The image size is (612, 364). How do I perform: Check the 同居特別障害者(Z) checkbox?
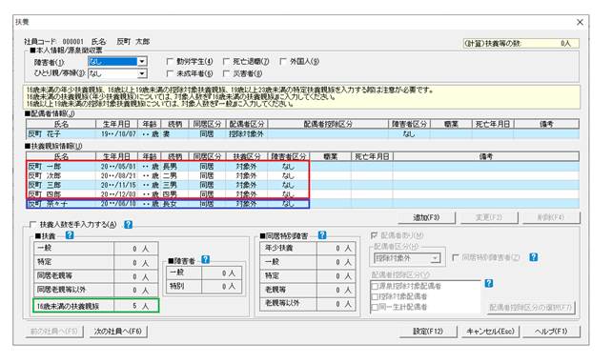click(x=455, y=257)
